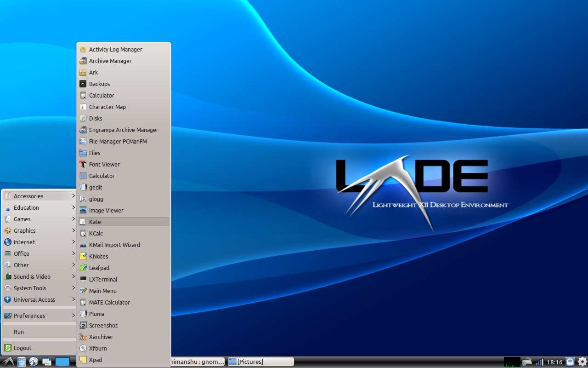Screen dimensions: 588x368
Task: Expand the Office submenu arrow
Action: 73,253
